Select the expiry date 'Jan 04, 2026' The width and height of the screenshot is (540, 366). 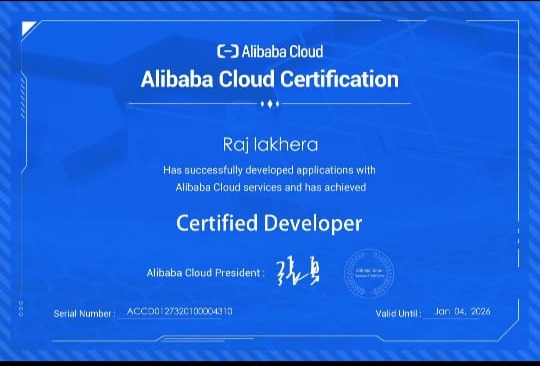(463, 312)
